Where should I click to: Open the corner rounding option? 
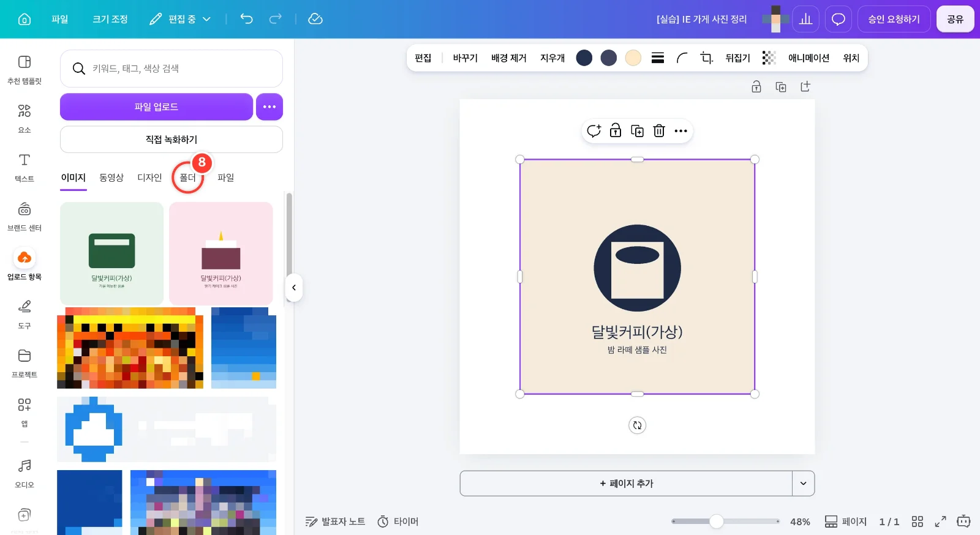coord(682,58)
